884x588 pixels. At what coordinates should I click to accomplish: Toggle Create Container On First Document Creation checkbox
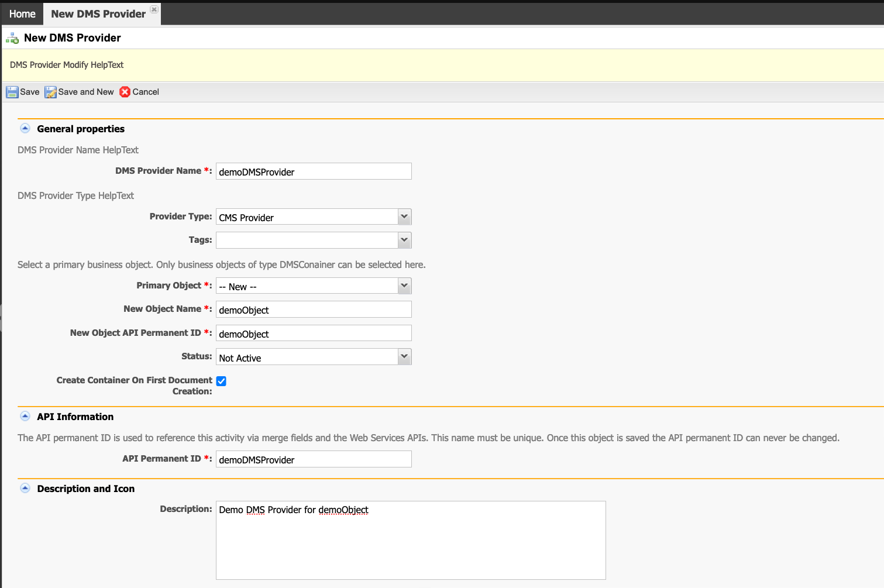(221, 381)
